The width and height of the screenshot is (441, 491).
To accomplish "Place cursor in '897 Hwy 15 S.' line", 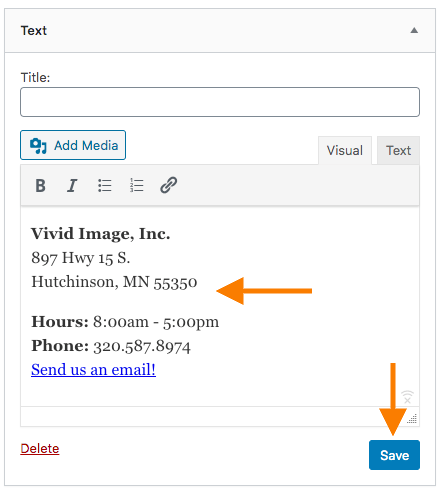I will (81, 258).
